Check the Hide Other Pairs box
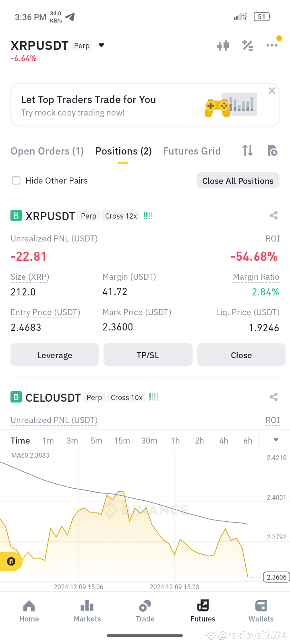 point(16,180)
